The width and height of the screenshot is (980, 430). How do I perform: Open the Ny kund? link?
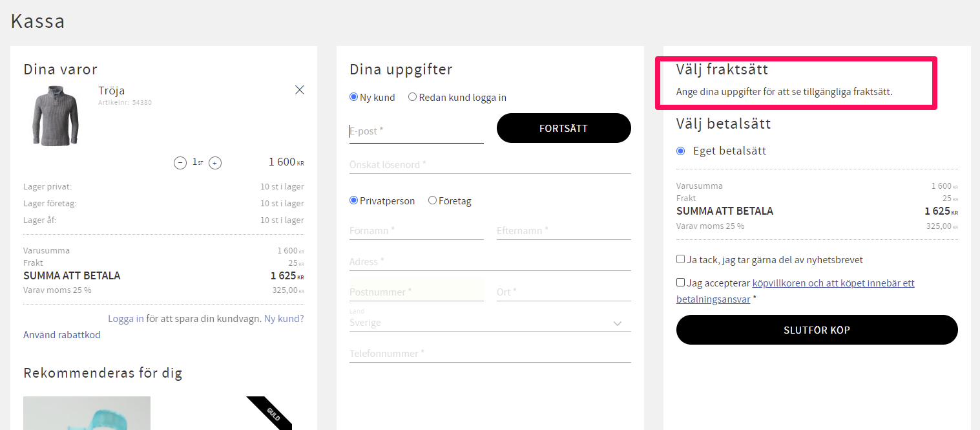[284, 319]
